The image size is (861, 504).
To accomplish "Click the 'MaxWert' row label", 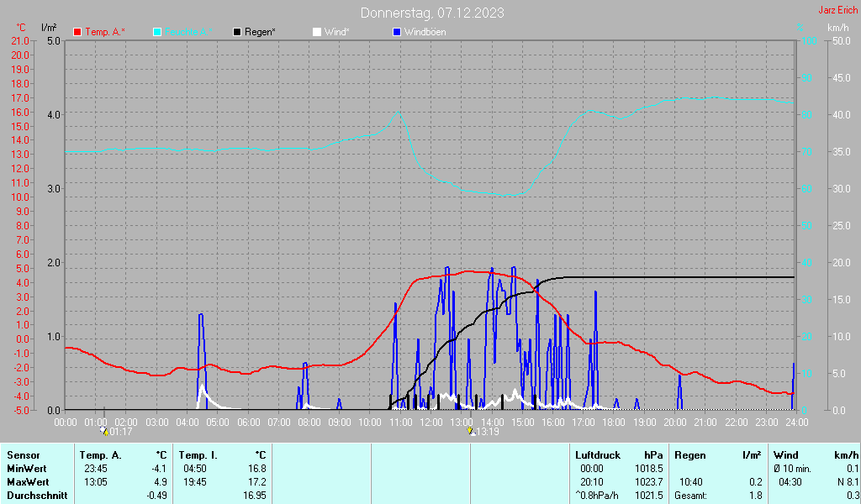I will tap(28, 482).
